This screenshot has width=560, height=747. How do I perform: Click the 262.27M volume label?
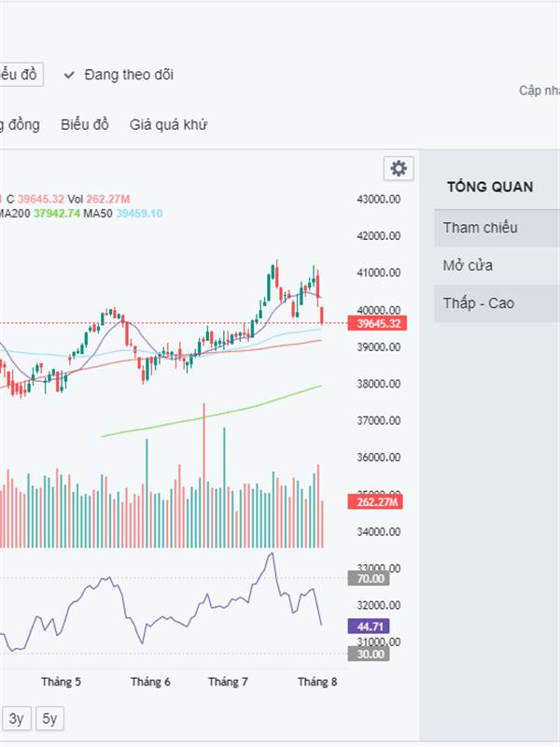[x=375, y=501]
